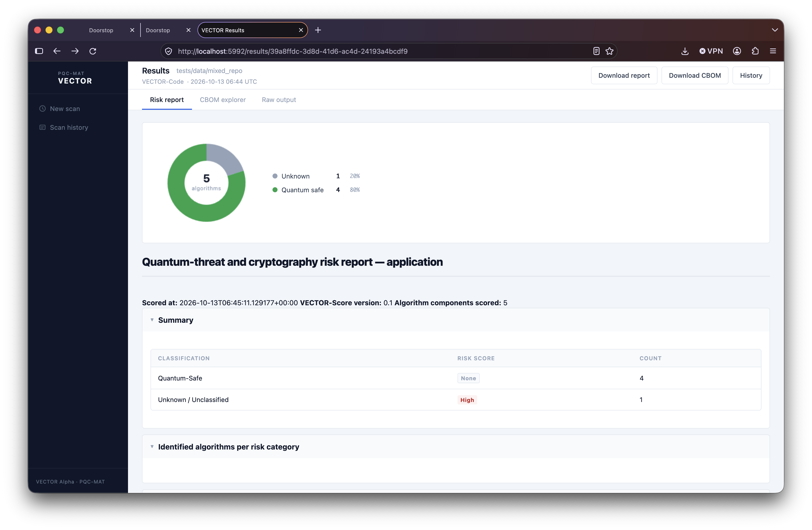Click the Download CBOM button
Screen dimensions: 812x530
(x=695, y=75)
